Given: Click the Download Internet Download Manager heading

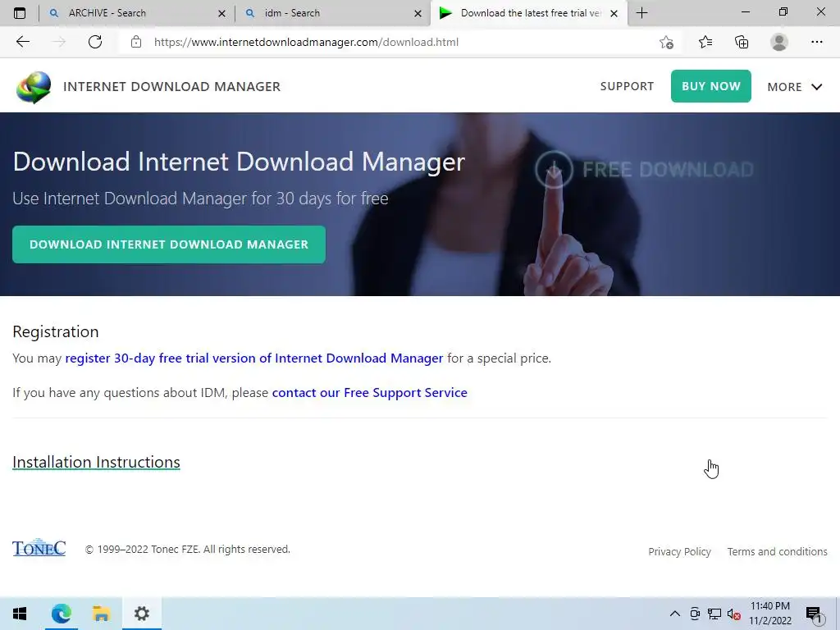Looking at the screenshot, I should point(239,162).
